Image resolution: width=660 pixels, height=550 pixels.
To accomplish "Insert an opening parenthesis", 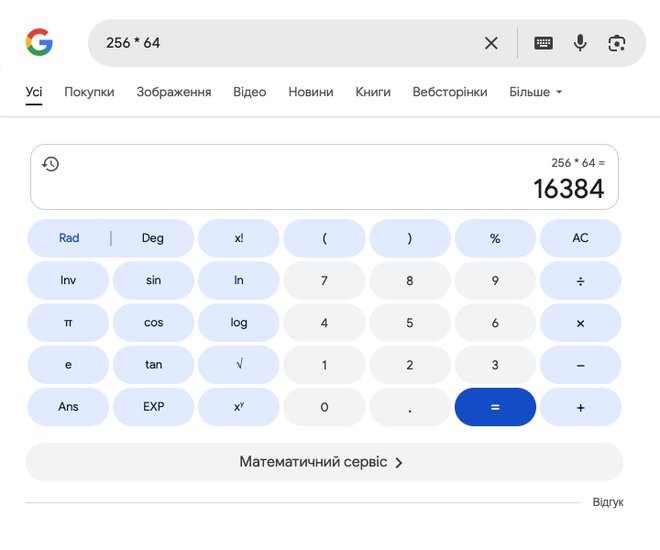I will point(324,238).
